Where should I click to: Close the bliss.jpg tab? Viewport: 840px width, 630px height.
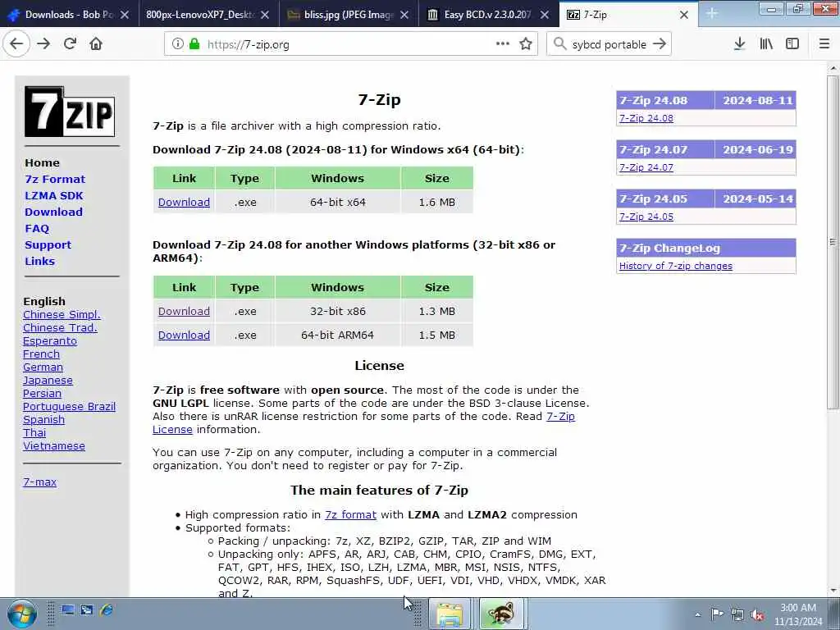[x=404, y=15]
